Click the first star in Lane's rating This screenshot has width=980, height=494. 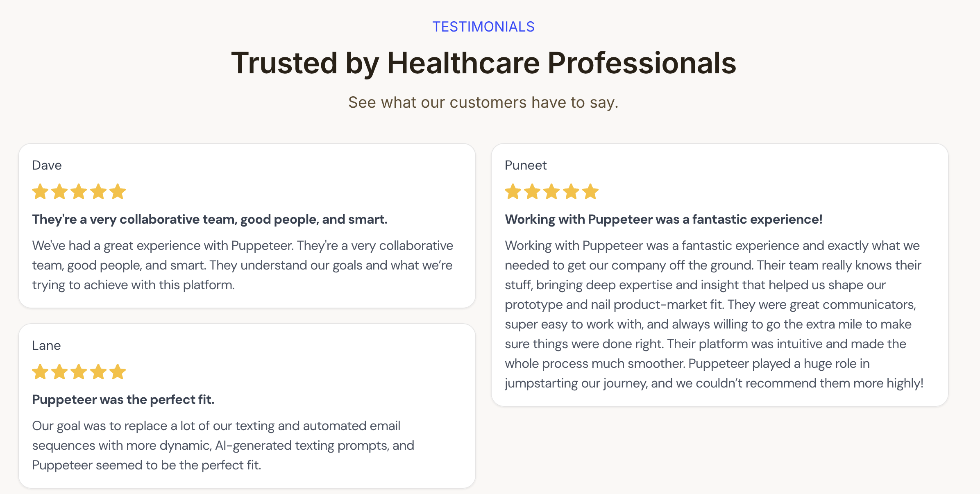40,372
